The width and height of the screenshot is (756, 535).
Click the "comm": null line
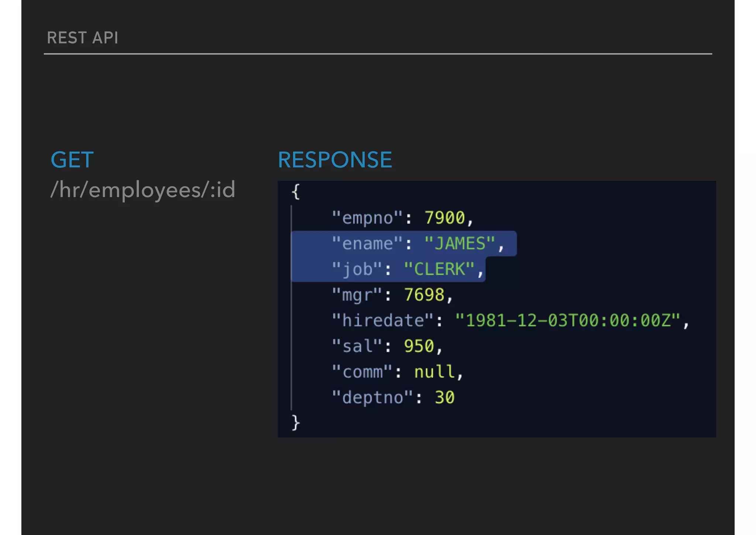coord(397,372)
